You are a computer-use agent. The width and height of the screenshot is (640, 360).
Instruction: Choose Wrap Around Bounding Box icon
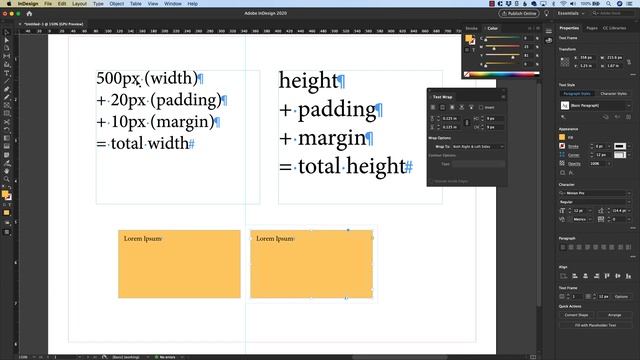(442, 107)
